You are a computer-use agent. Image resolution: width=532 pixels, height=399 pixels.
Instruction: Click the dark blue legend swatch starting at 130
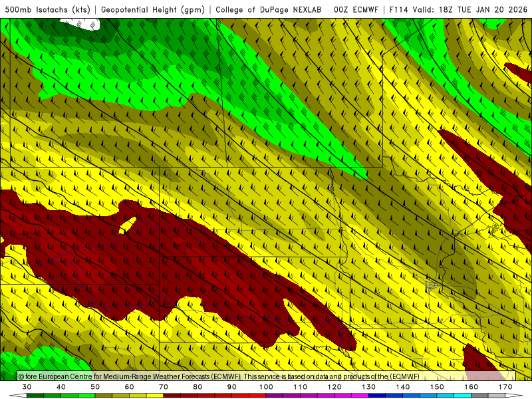coord(377,396)
